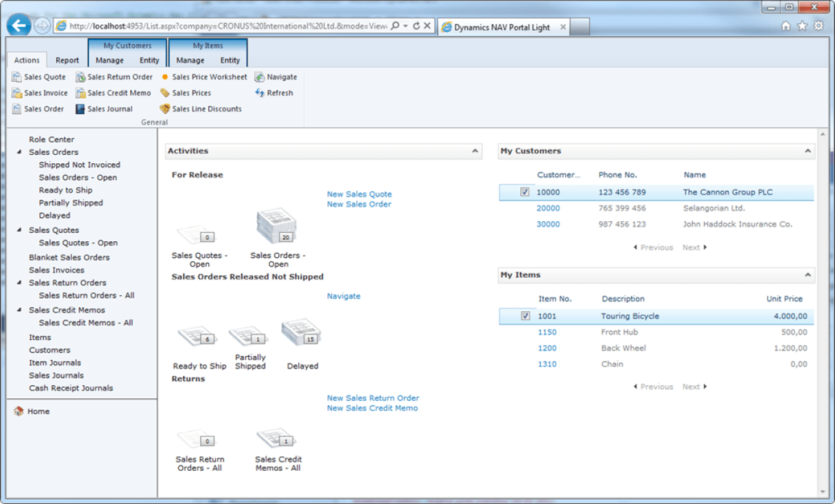Collapse the Sales Credit Memos tree node
This screenshot has height=504, width=835.
pyautogui.click(x=19, y=310)
